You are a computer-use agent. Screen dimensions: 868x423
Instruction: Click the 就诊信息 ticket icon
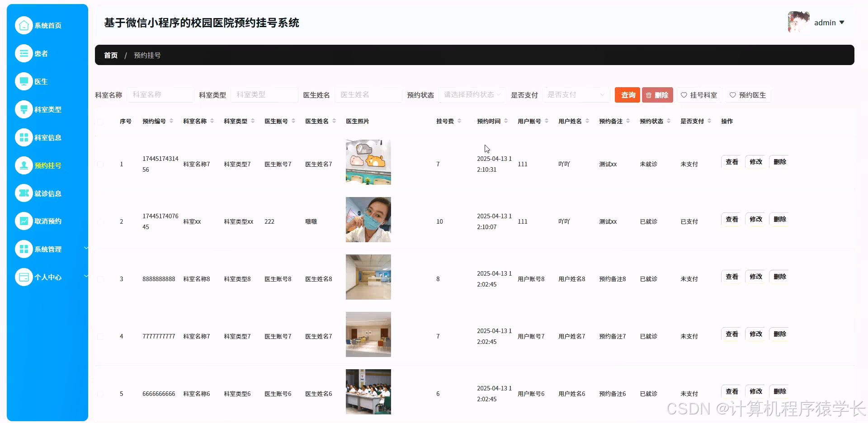[x=24, y=193]
